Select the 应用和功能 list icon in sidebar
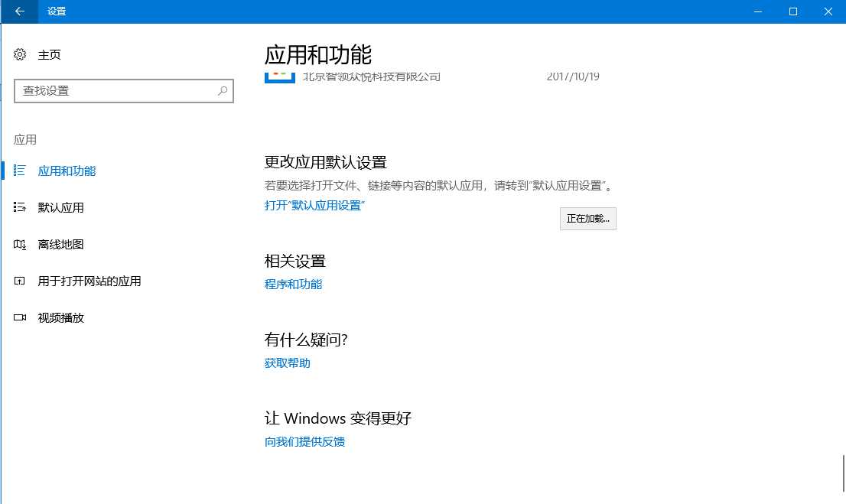Image resolution: width=846 pixels, height=504 pixels. 19,171
